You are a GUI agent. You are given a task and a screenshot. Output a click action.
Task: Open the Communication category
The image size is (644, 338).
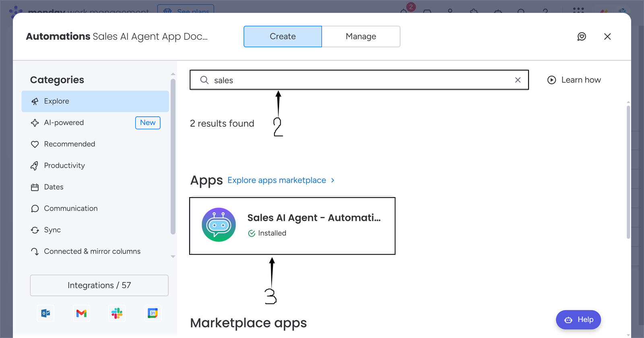(x=95, y=208)
